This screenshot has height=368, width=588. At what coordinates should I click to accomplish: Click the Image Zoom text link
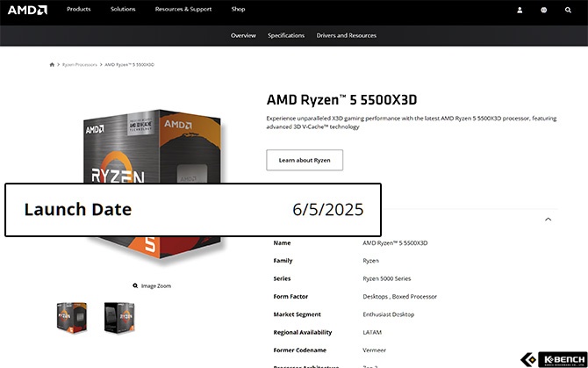[156, 285]
